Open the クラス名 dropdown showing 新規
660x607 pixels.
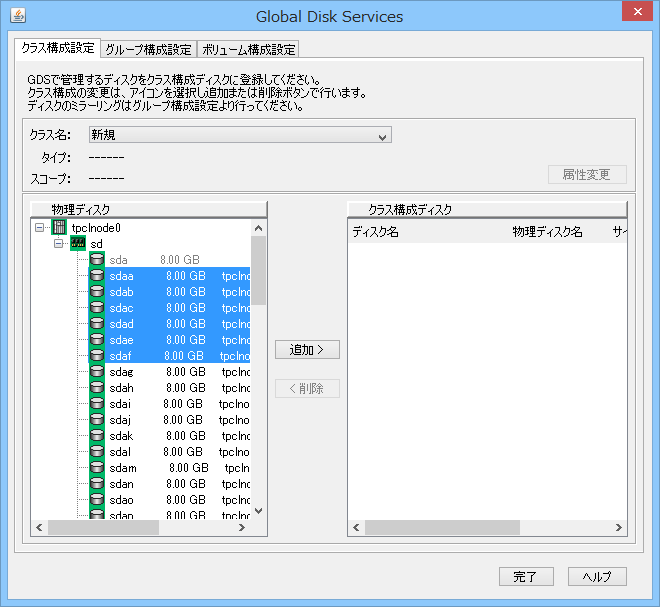coord(240,135)
